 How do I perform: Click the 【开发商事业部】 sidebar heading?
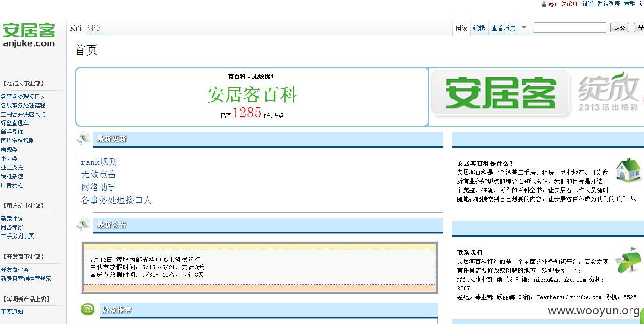tap(23, 257)
